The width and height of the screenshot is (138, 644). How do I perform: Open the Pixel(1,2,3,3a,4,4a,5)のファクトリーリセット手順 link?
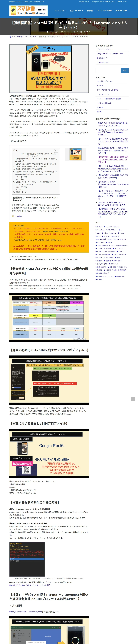(30, 585)
